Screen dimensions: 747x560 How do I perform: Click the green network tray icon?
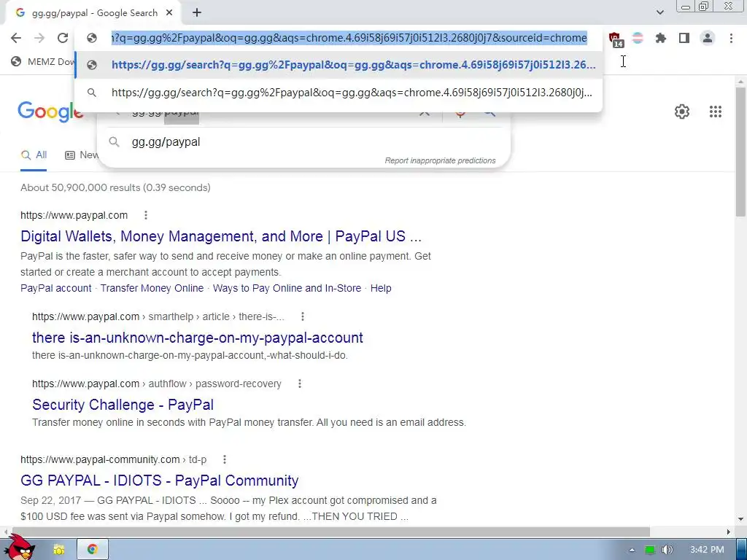pyautogui.click(x=650, y=550)
